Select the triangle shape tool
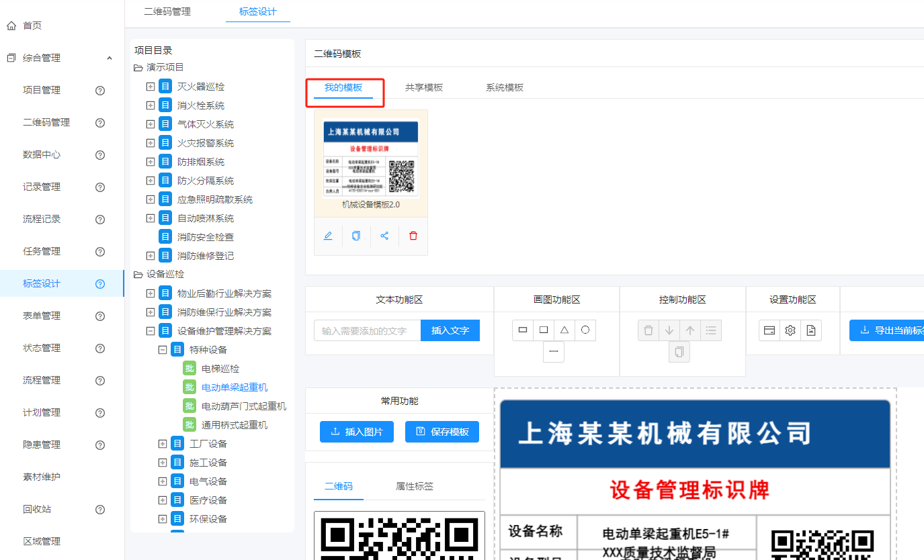 pos(564,330)
